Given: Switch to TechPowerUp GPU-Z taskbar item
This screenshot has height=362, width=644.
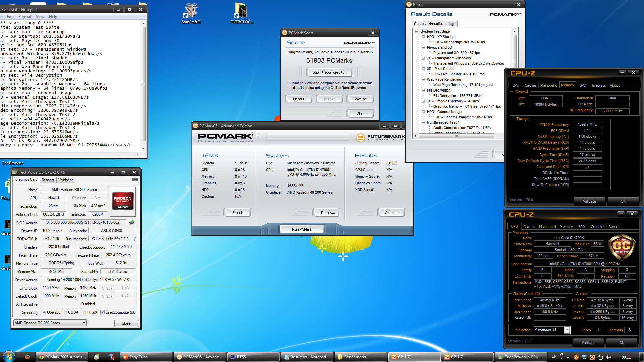Looking at the screenshot, I should 521,357.
